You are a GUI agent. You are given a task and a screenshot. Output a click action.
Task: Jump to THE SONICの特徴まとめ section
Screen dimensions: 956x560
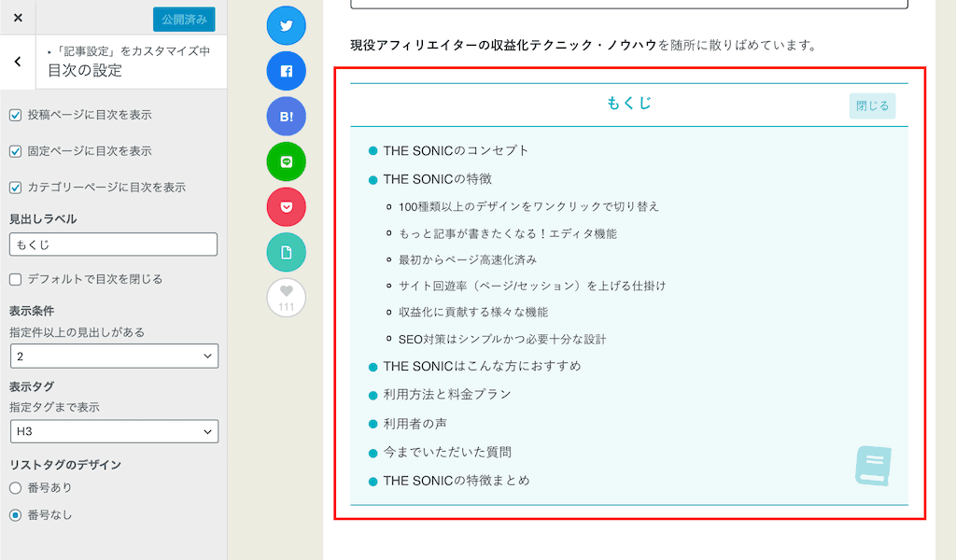[456, 481]
